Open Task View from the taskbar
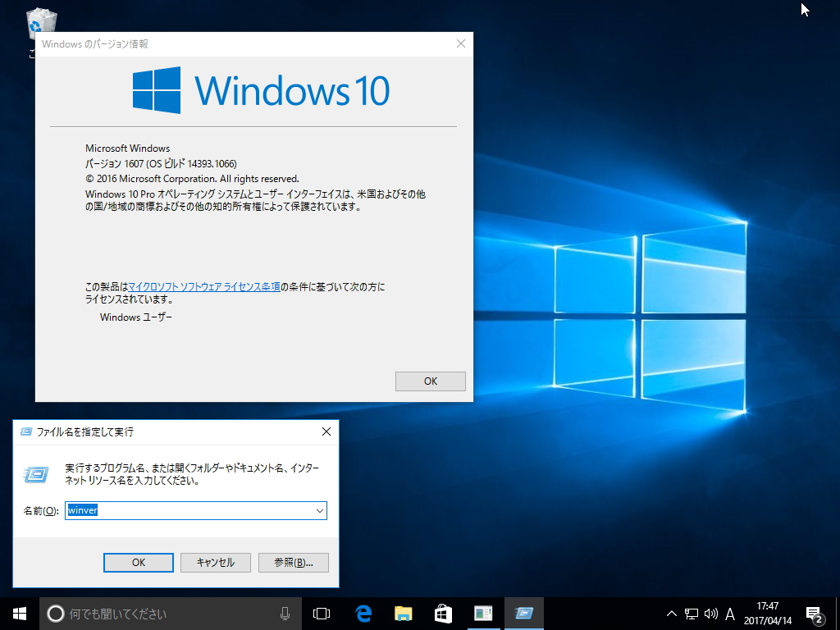Screen dimensions: 840x630 point(320,613)
